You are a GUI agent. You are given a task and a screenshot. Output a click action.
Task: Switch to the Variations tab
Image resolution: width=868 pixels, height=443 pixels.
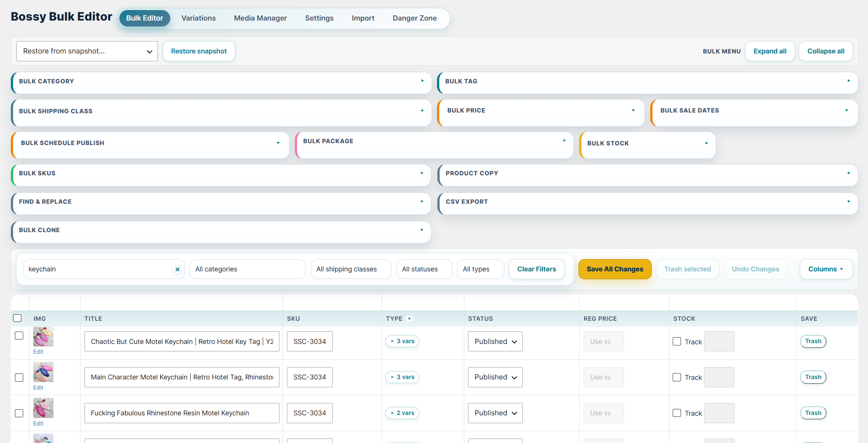[x=199, y=18]
